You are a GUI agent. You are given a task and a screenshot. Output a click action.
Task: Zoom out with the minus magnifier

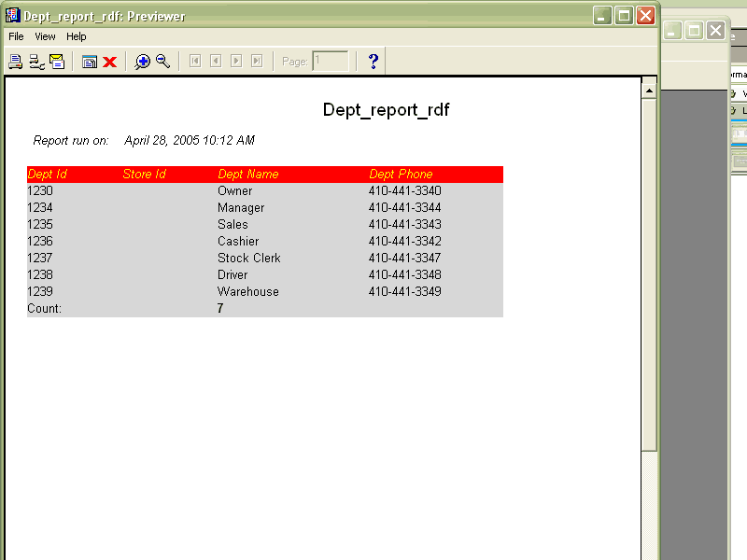(162, 62)
